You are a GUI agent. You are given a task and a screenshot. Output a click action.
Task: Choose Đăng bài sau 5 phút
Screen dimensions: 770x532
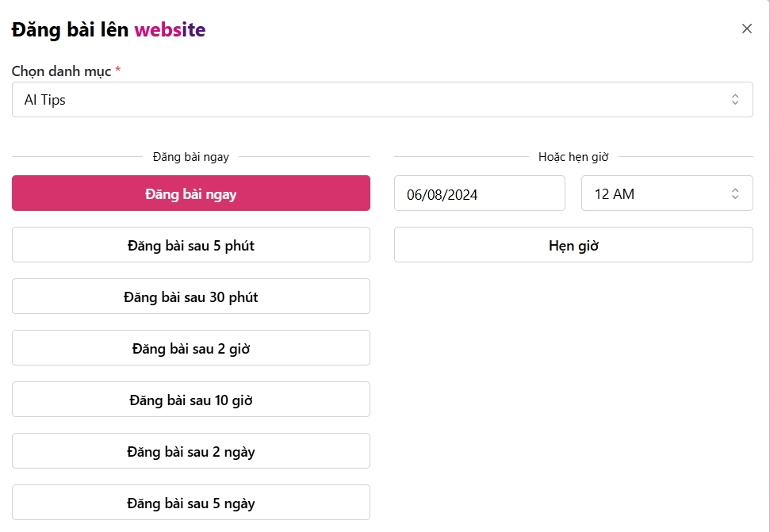(x=190, y=245)
